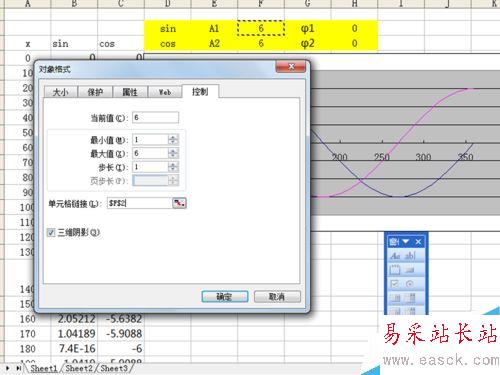Close the floating Forms toolbar
This screenshot has width=500, height=375.
418,242
